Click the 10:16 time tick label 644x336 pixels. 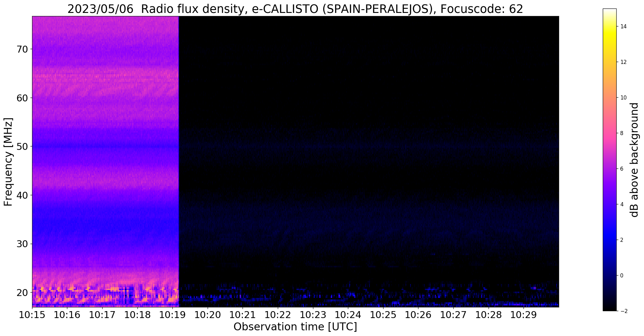(67, 315)
